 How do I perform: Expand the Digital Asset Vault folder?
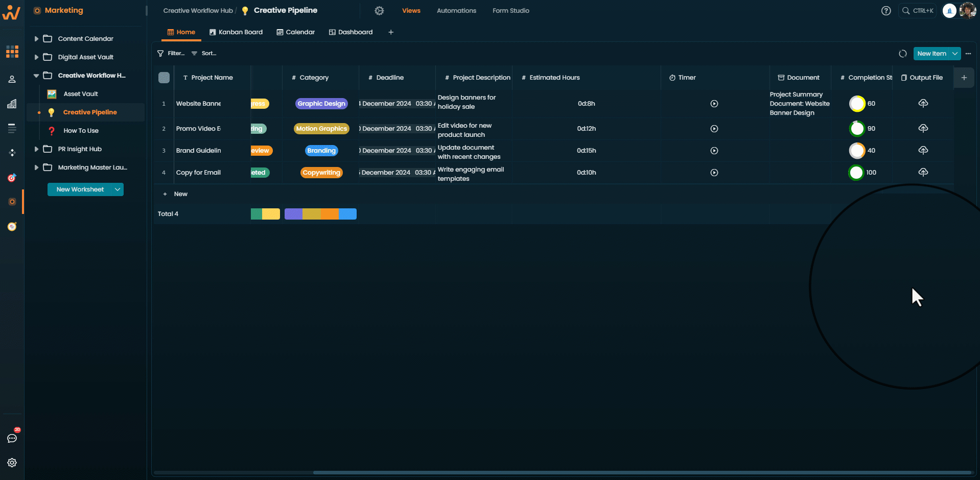coord(36,57)
